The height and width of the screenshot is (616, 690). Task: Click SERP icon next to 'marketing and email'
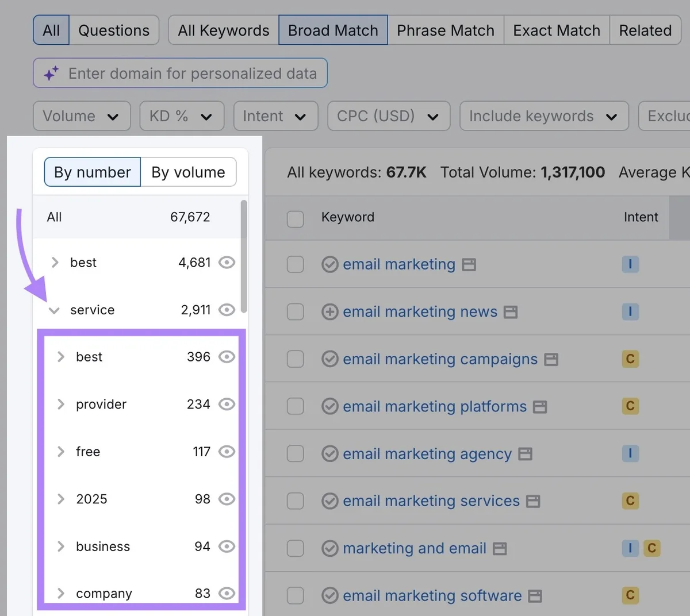[500, 549]
